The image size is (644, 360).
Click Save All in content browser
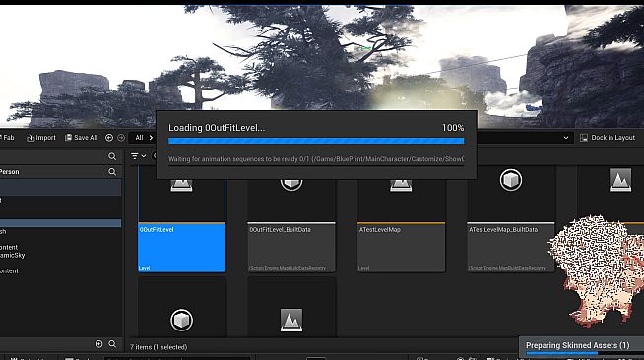pos(81,138)
